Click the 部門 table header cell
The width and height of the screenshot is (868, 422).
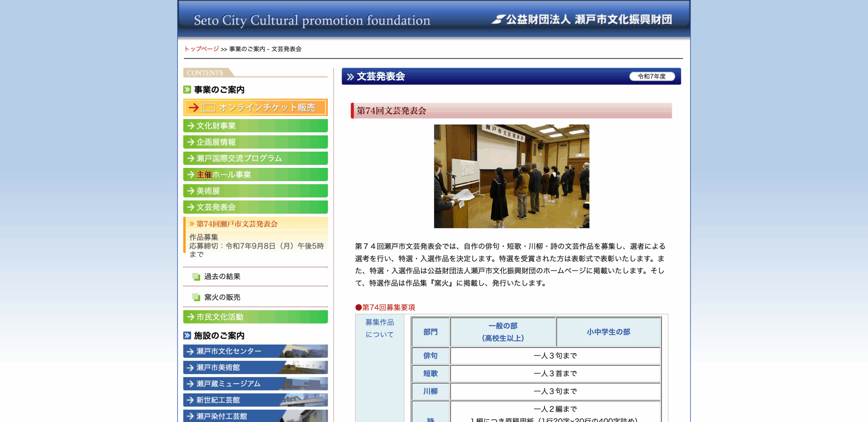(x=431, y=332)
